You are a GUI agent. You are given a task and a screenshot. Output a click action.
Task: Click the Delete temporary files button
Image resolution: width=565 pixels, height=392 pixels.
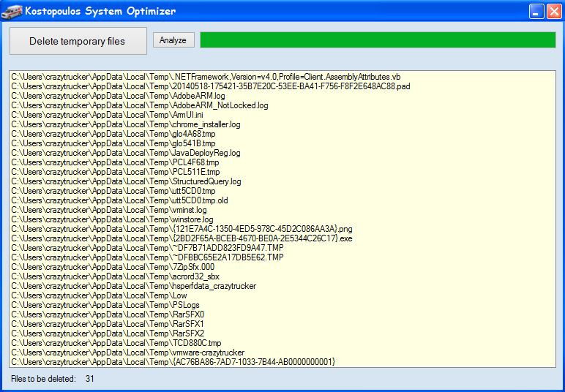[78, 41]
